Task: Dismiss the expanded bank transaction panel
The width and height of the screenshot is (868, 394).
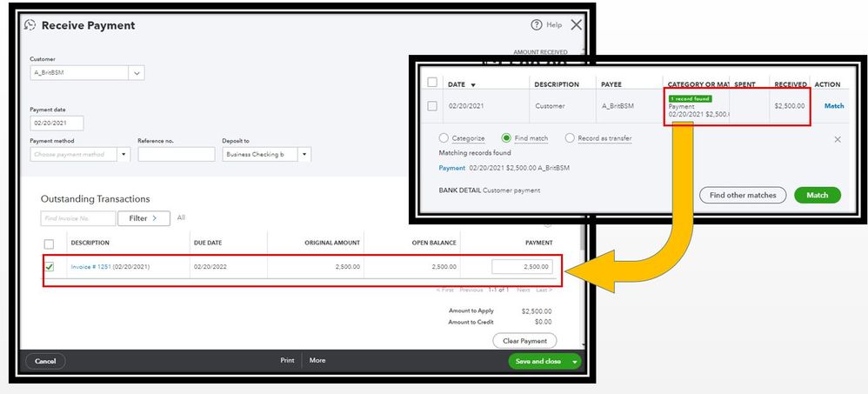Action: tap(838, 139)
